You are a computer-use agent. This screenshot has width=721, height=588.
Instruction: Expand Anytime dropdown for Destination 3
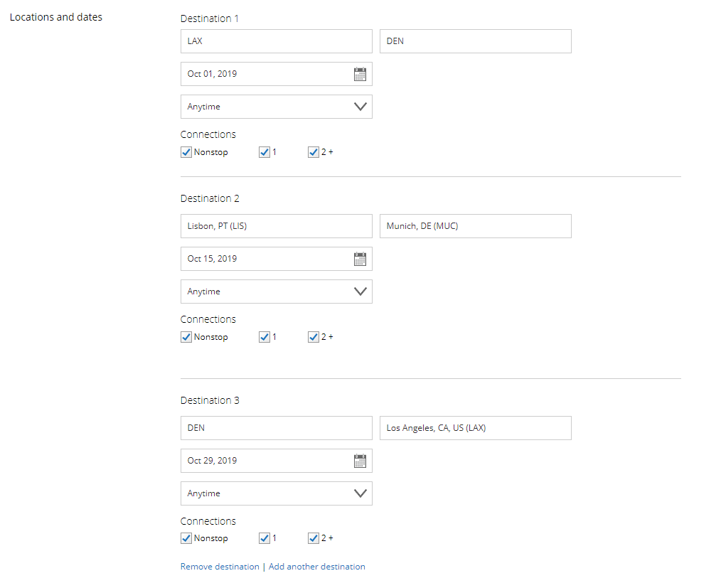[x=276, y=493]
